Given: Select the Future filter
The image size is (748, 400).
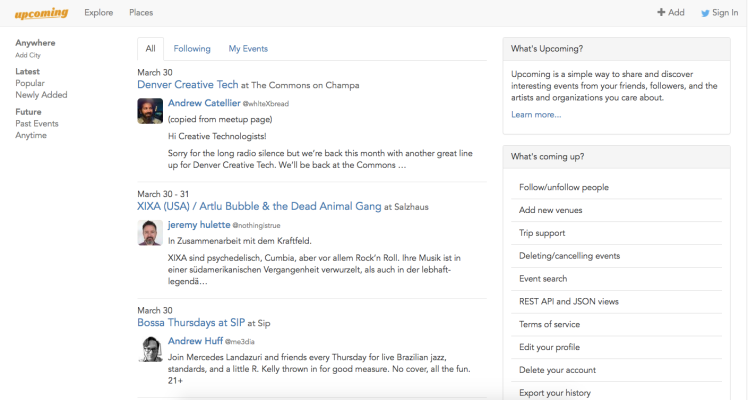Looking at the screenshot, I should 28,112.
